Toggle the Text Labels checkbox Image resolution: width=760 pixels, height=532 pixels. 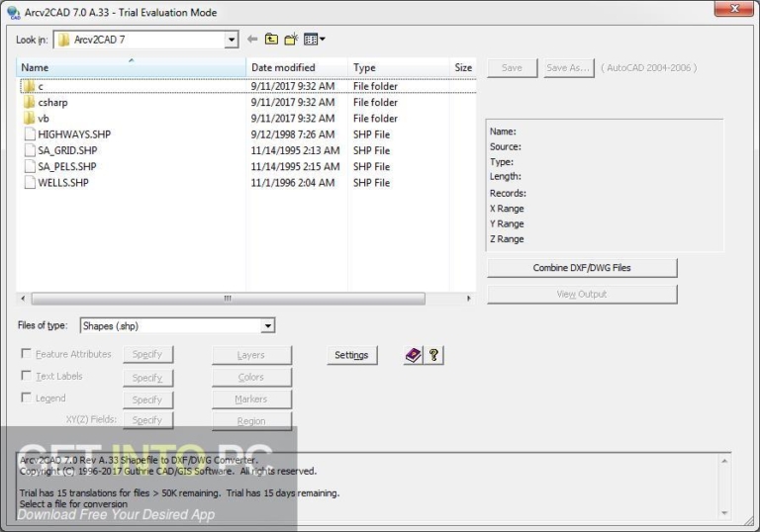26,376
